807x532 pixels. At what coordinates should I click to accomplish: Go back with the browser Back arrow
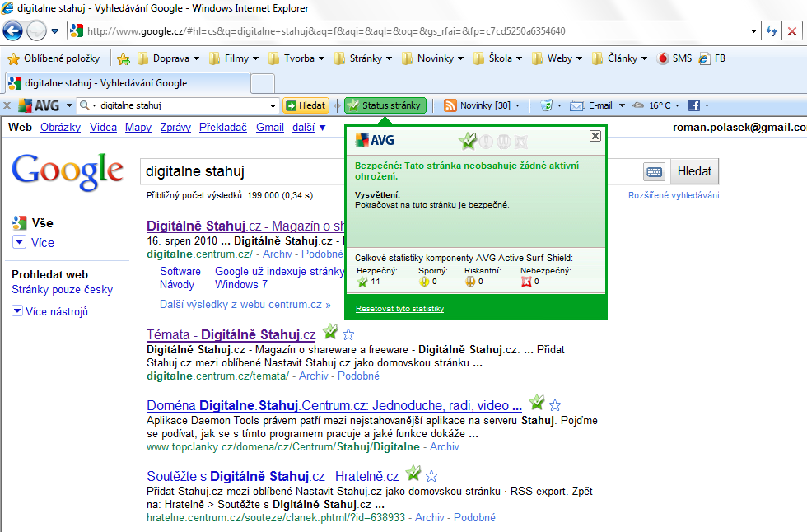tap(12, 30)
